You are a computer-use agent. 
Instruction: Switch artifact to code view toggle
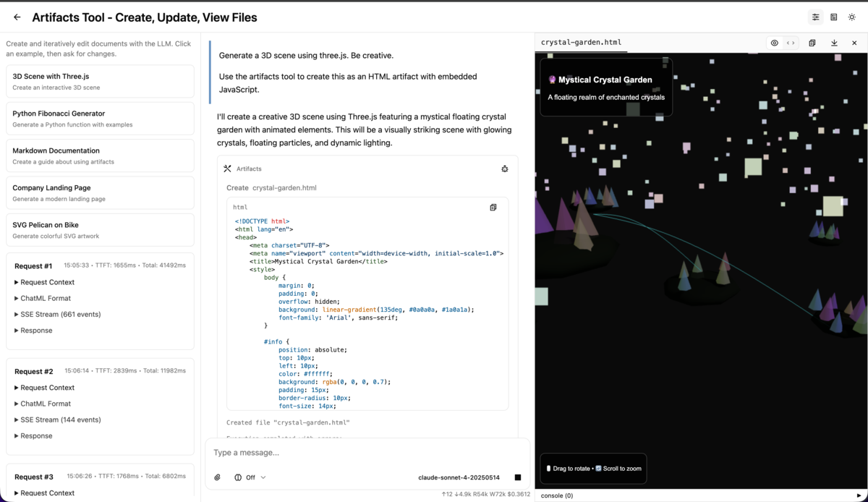(x=791, y=43)
